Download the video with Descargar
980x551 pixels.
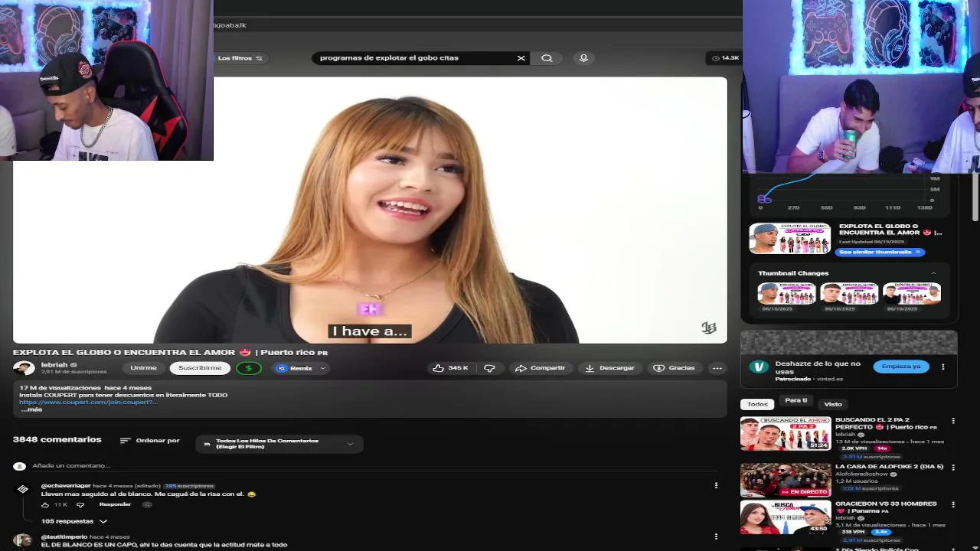[609, 368]
